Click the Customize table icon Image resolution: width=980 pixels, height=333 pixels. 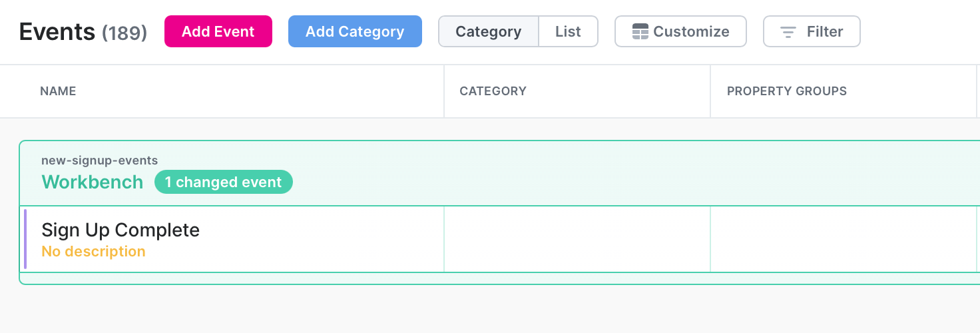[640, 31]
